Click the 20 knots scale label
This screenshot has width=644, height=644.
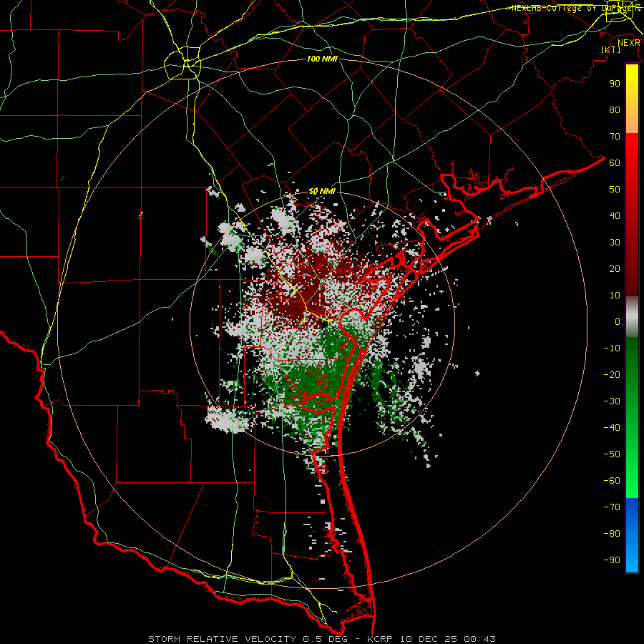615,268
